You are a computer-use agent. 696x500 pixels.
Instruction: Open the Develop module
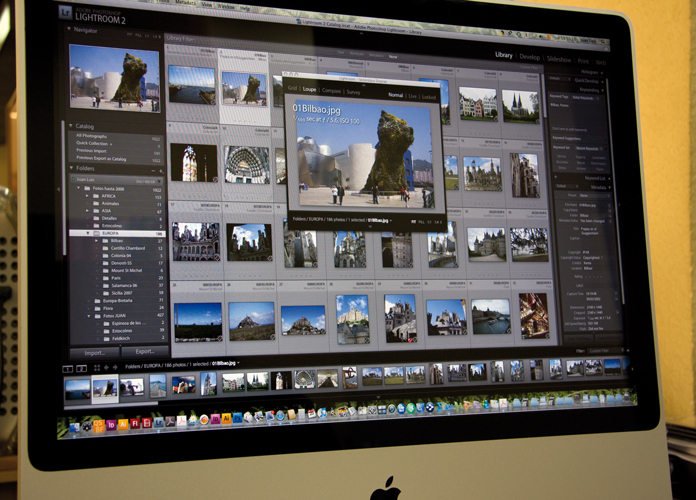tap(529, 57)
